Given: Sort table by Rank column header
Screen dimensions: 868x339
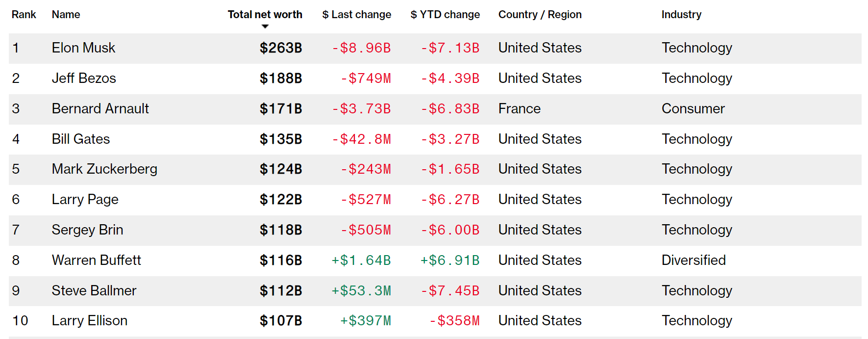Looking at the screenshot, I should click(x=24, y=15).
